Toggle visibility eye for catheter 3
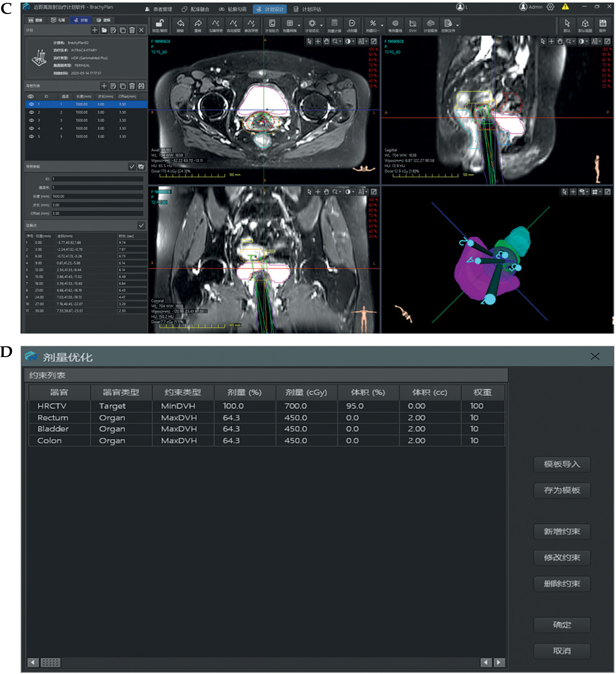Image resolution: width=616 pixels, height=674 pixels. tap(31, 120)
